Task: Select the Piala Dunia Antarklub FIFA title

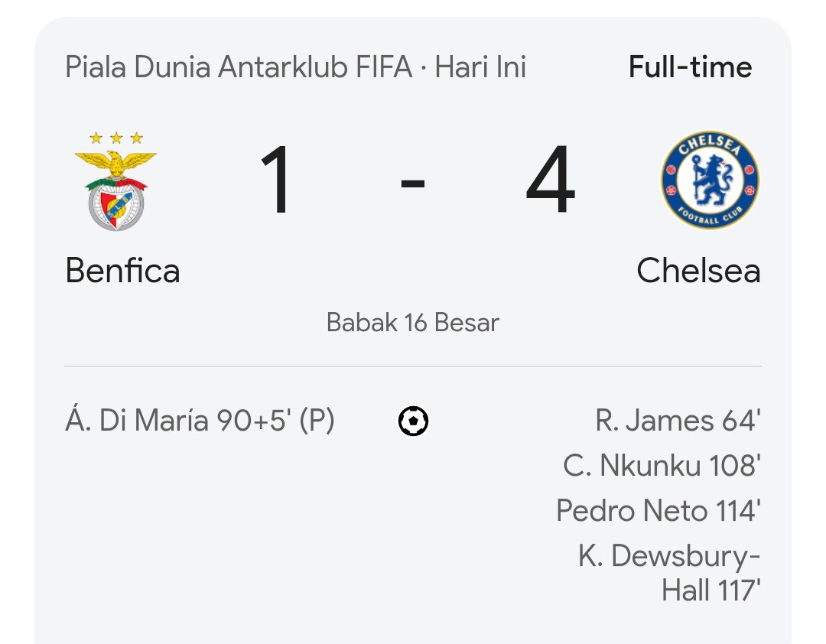Action: [x=239, y=67]
